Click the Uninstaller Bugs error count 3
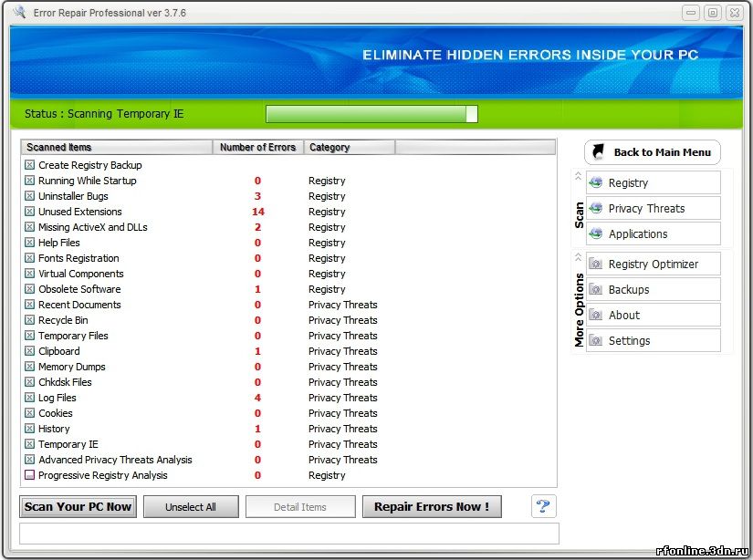This screenshot has width=753, height=560. coord(257,196)
